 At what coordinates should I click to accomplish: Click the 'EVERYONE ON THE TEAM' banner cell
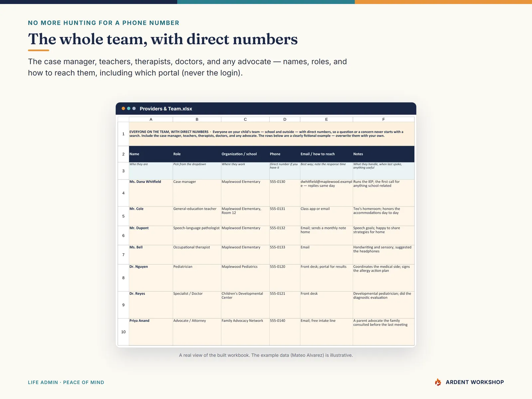pos(272,134)
